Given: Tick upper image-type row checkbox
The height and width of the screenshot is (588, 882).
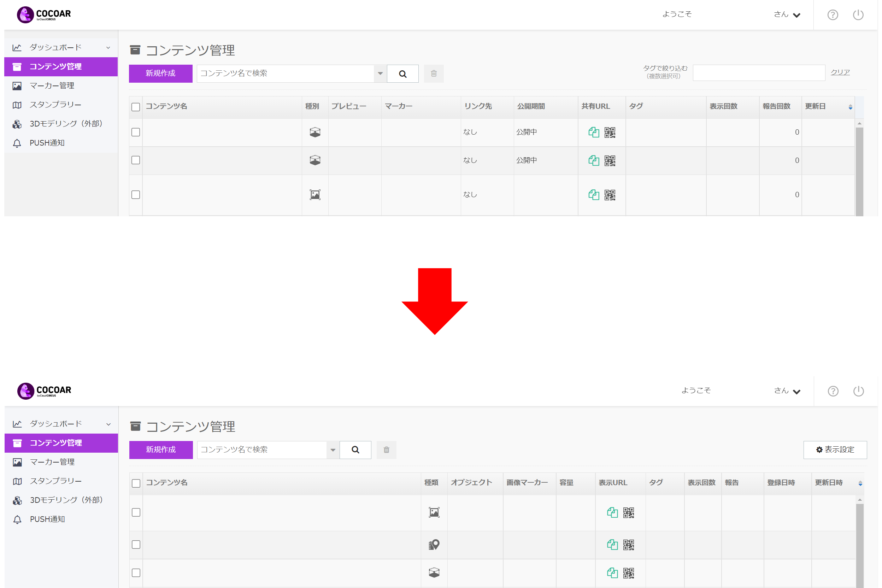Looking at the screenshot, I should (x=136, y=195).
